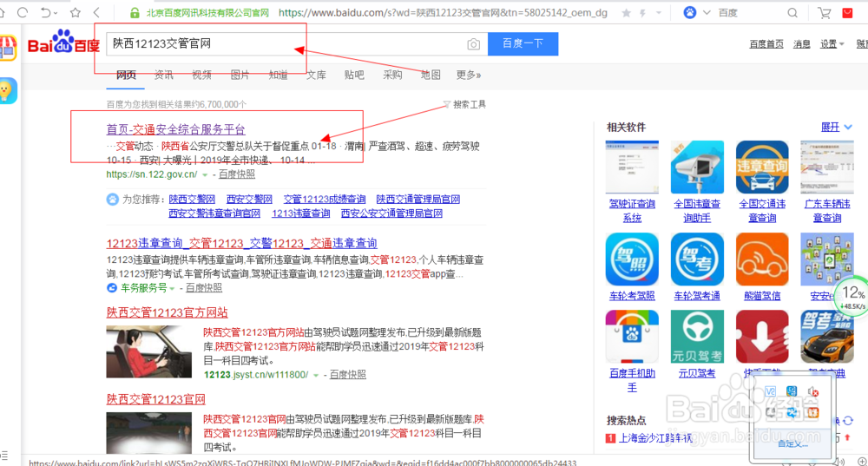Open result 12123违章查询_交管12123_交警12123
This screenshot has width=868, height=466.
pyautogui.click(x=241, y=243)
